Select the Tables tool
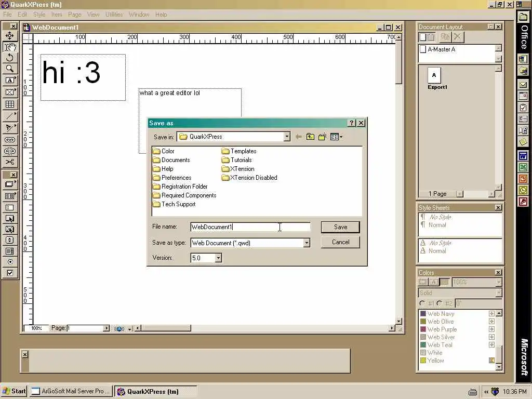Viewport: 532px width, 399px height. pyautogui.click(x=9, y=104)
